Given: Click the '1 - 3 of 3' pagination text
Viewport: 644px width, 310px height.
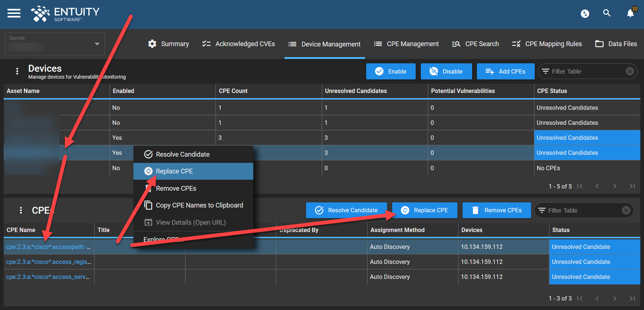Looking at the screenshot, I should pos(560,298).
